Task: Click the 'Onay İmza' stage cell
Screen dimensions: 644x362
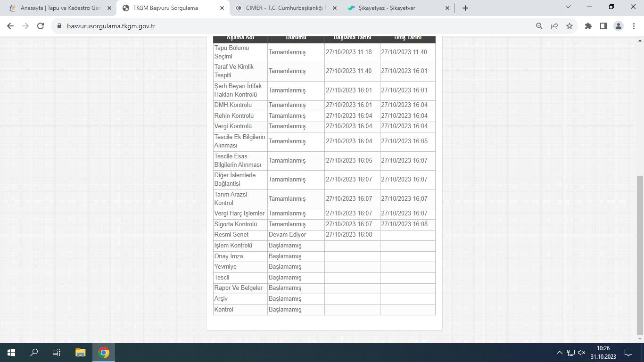Action: click(x=240, y=256)
